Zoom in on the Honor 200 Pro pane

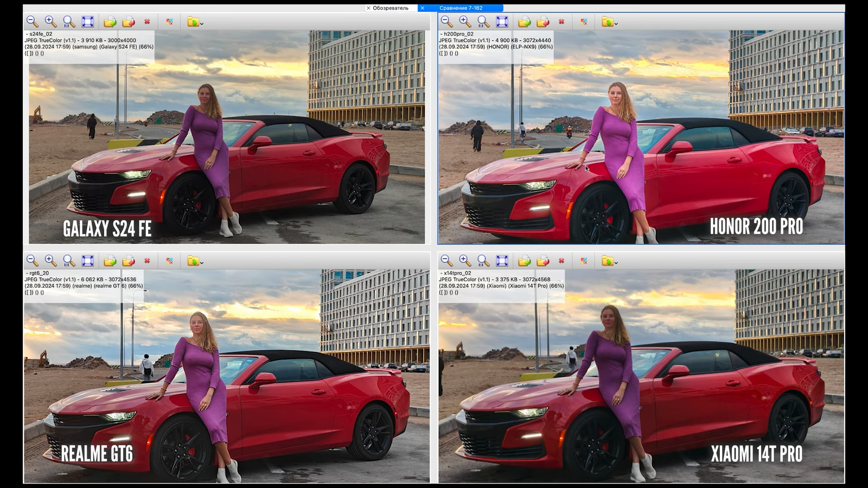(x=465, y=22)
